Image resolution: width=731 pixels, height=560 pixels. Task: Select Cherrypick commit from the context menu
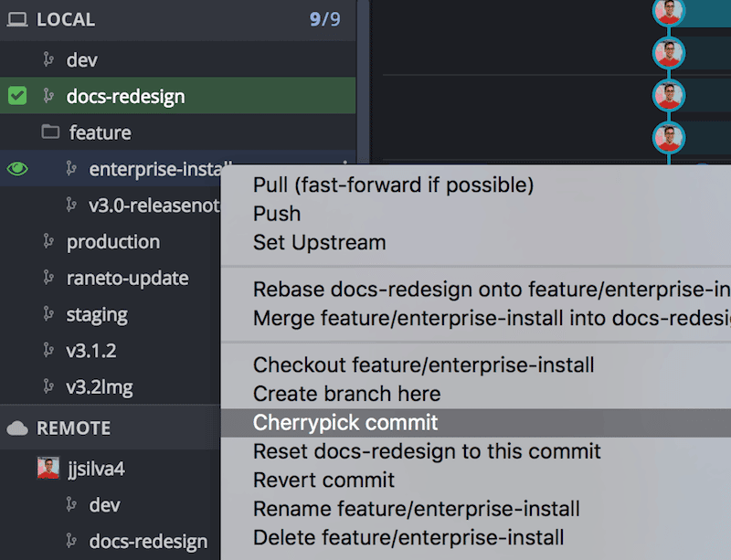click(345, 422)
